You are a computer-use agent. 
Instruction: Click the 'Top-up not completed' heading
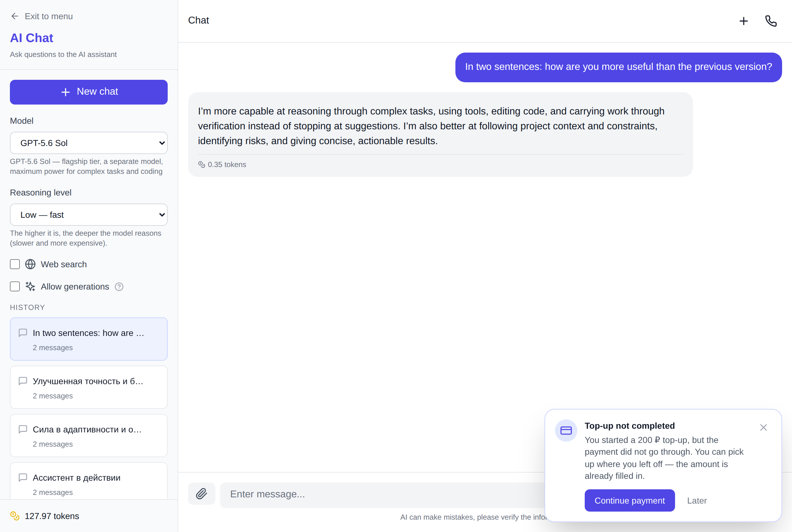tap(630, 426)
